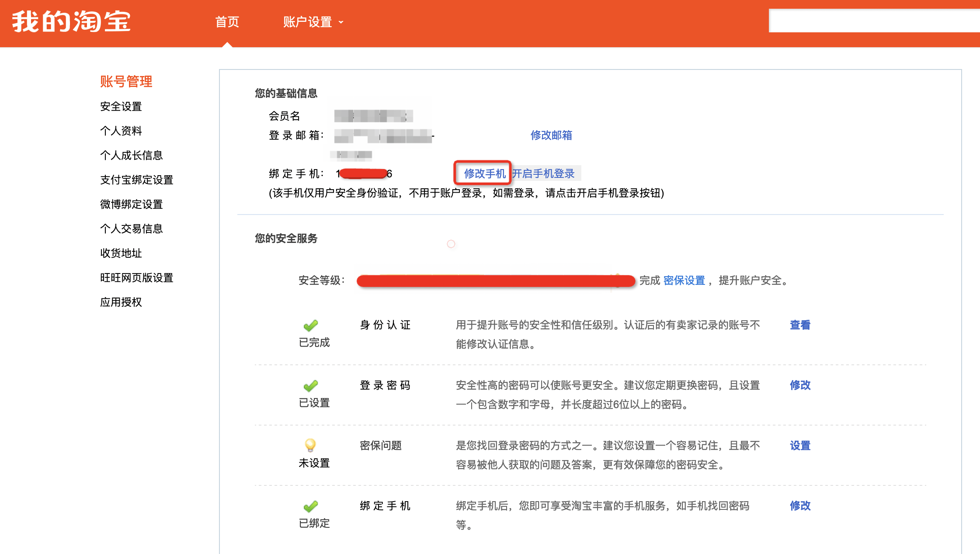This screenshot has width=980, height=554.
Task: Click the 修改手机 link
Action: point(485,173)
